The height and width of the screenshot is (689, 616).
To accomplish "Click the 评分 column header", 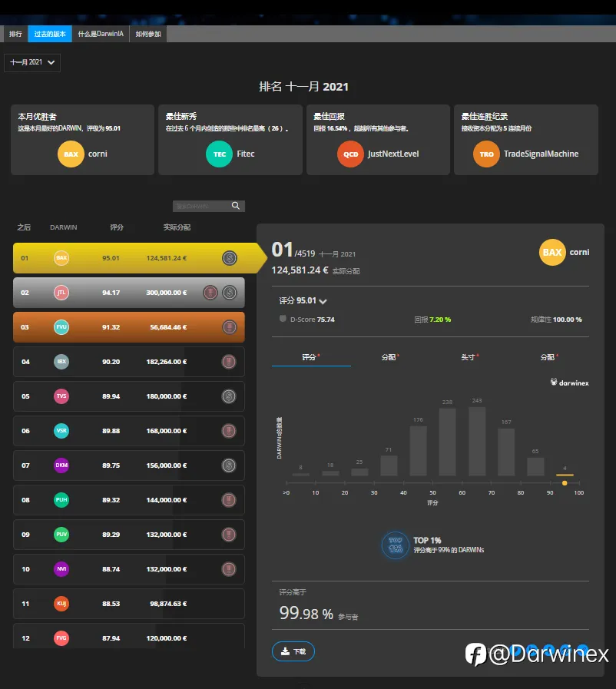I will [117, 227].
